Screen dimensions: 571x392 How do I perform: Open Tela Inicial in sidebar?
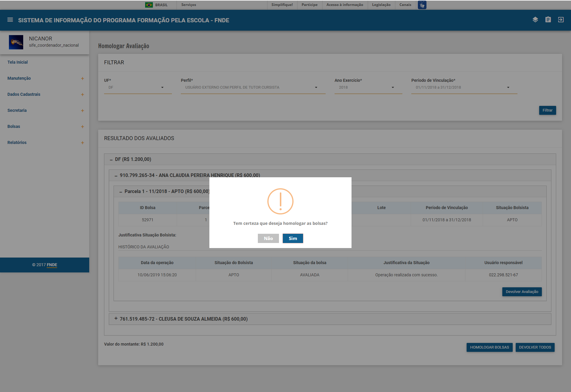click(x=18, y=62)
